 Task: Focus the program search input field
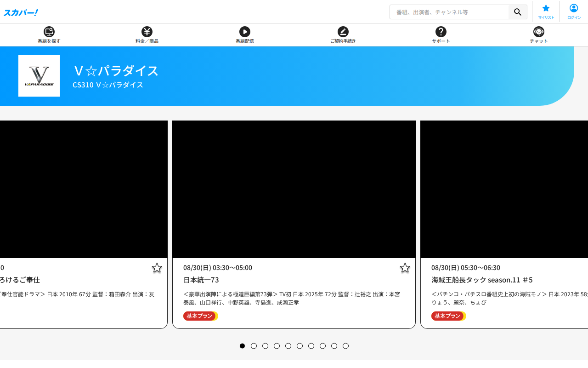449,12
